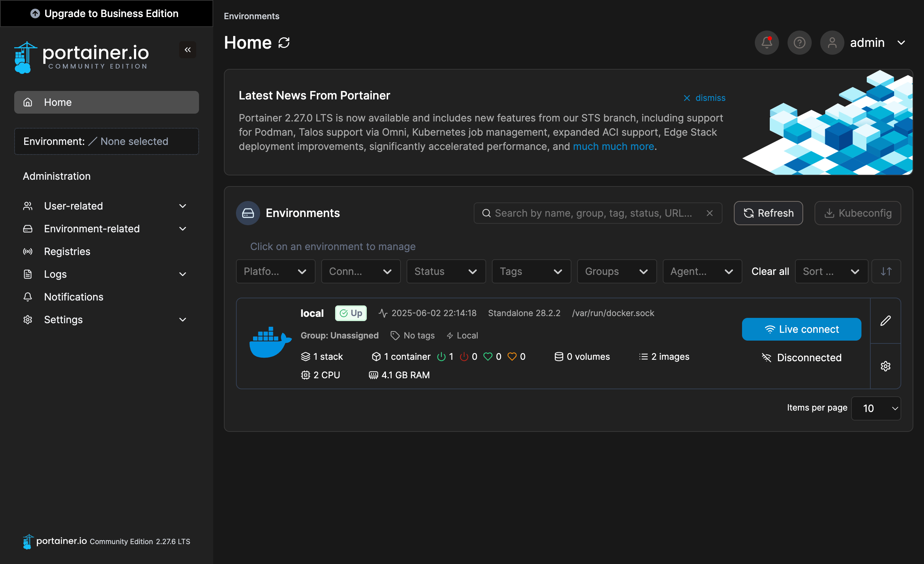
Task: Click the Refresh environments button
Action: 768,213
